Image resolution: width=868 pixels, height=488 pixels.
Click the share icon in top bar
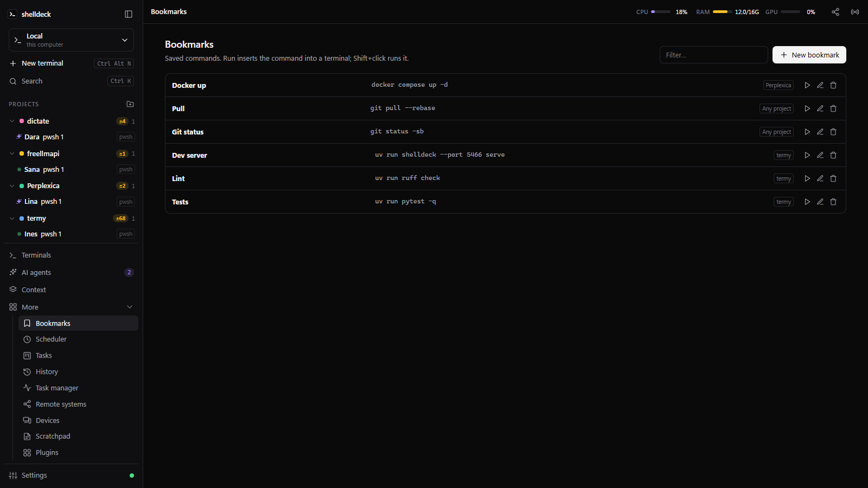pyautogui.click(x=835, y=12)
